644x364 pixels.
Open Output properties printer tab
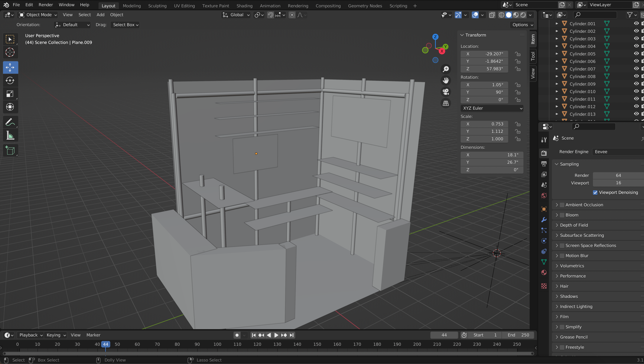pos(544,164)
